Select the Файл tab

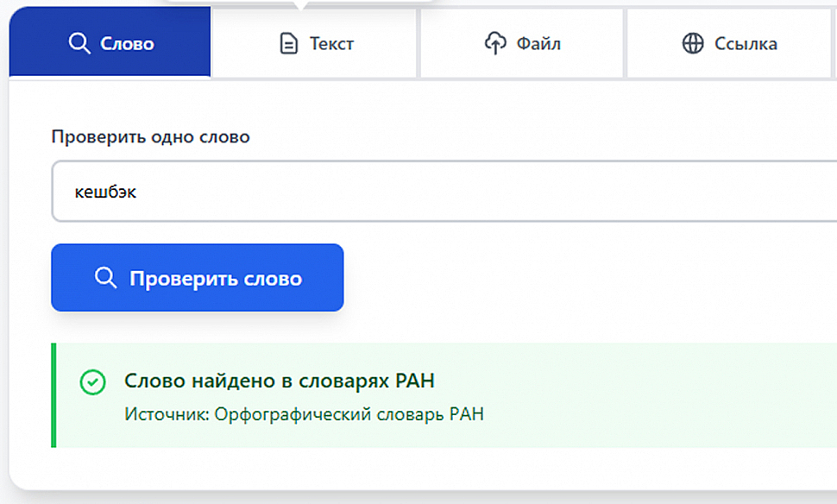click(538, 43)
